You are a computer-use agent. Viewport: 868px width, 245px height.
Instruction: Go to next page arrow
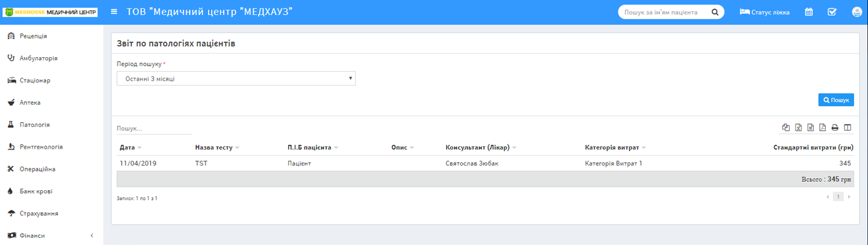(849, 197)
